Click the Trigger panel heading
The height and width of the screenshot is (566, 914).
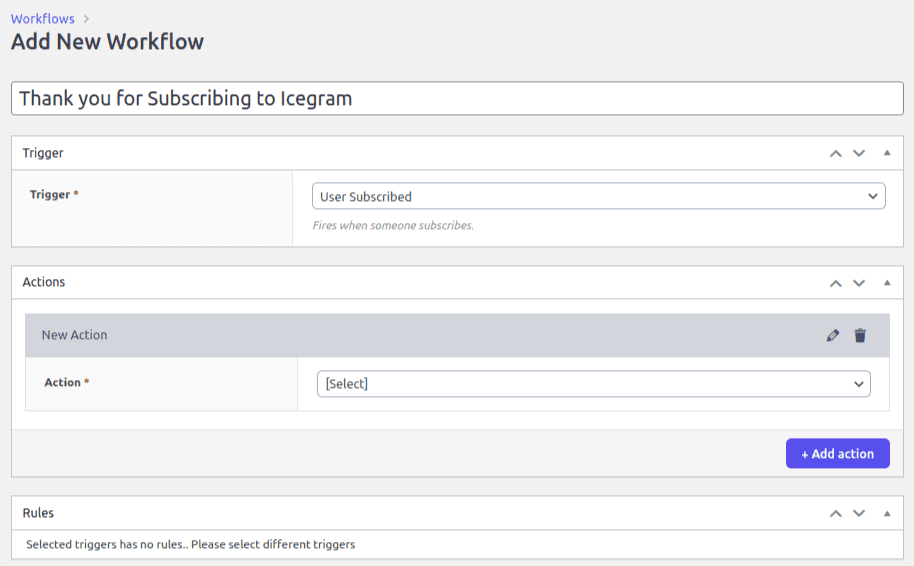pyautogui.click(x=43, y=153)
